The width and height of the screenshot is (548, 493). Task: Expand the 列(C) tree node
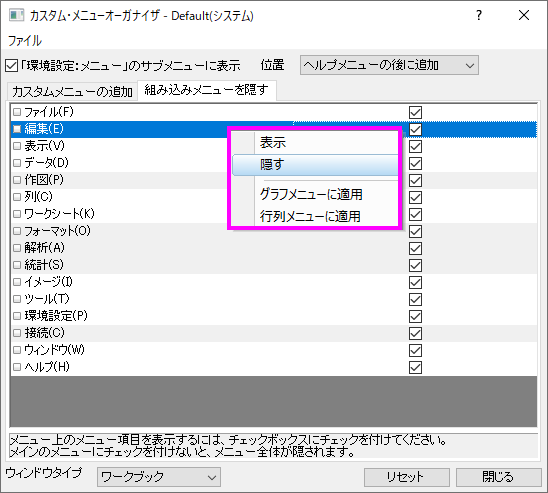tap(17, 197)
